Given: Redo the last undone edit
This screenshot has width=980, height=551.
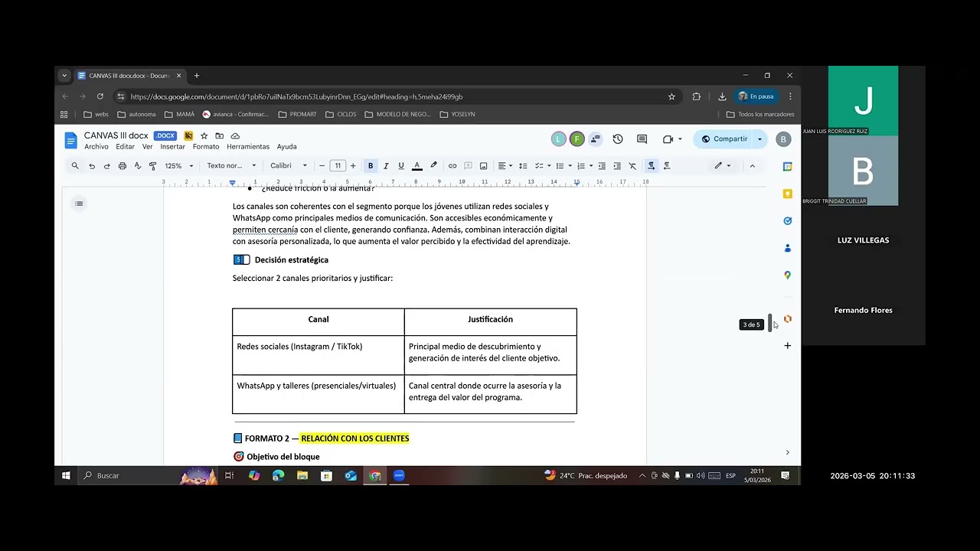Looking at the screenshot, I should tap(106, 166).
